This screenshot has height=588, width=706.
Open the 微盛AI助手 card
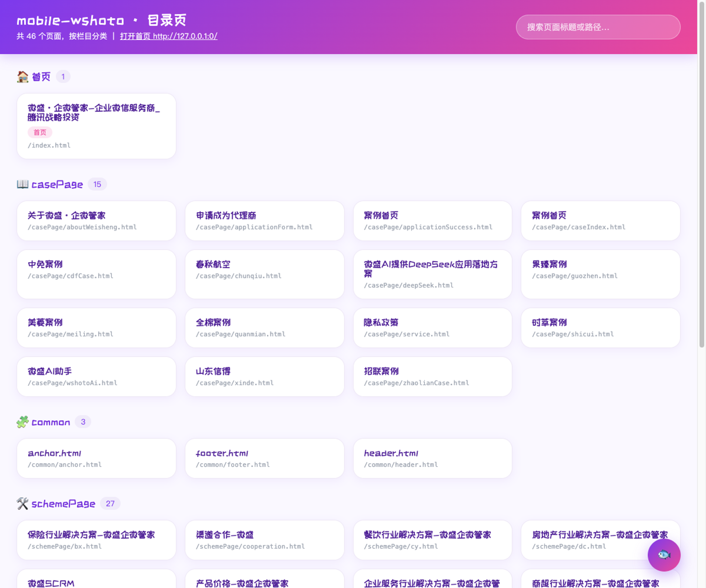pyautogui.click(x=96, y=377)
